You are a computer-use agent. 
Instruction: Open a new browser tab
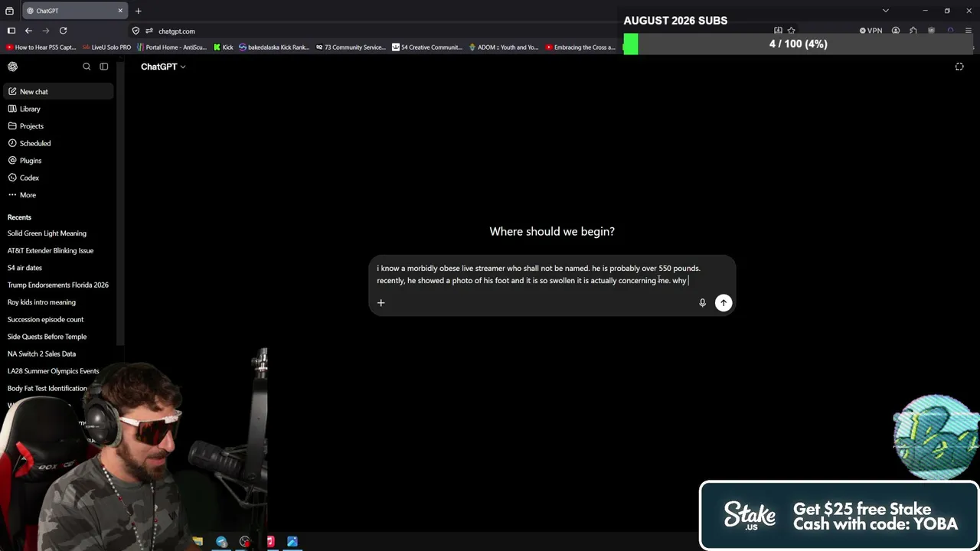pos(139,11)
